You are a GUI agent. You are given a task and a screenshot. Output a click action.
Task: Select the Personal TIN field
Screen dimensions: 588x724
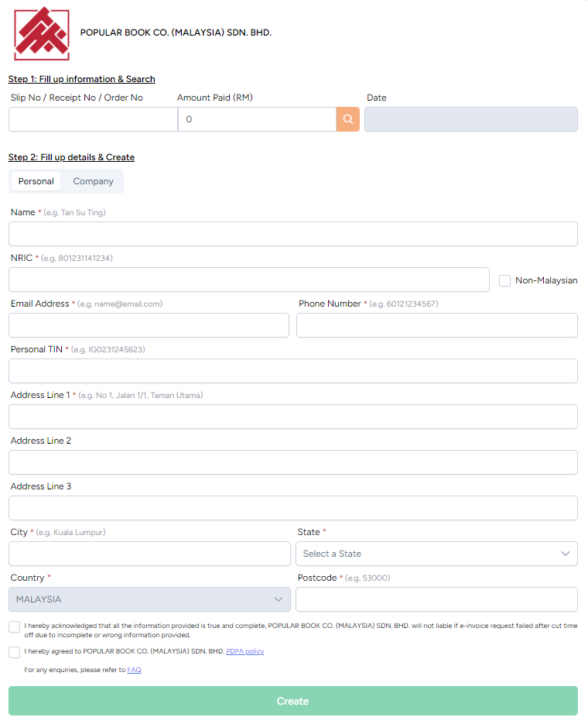[x=293, y=370]
